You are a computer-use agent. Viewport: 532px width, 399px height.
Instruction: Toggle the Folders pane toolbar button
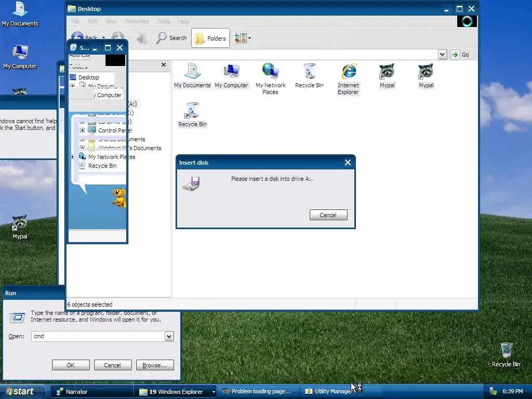(210, 38)
